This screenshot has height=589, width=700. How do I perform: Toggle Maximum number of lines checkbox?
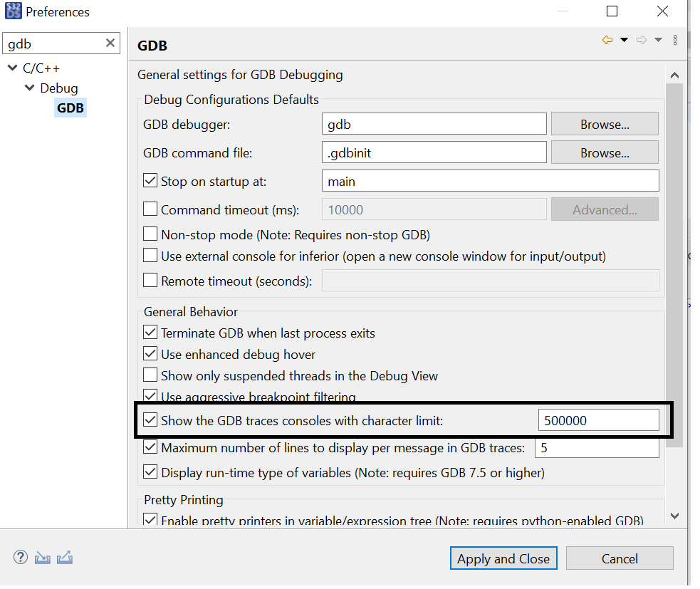coord(150,447)
